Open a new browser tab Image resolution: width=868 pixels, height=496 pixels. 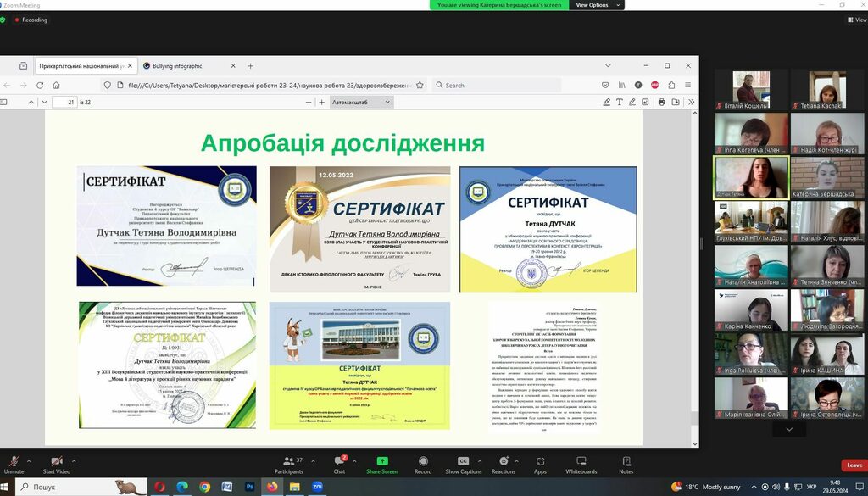250,65
